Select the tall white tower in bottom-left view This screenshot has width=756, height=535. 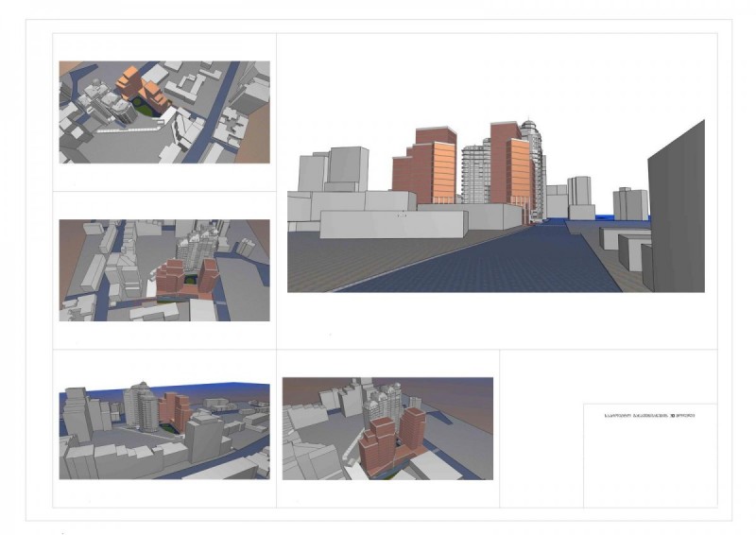click(140, 405)
